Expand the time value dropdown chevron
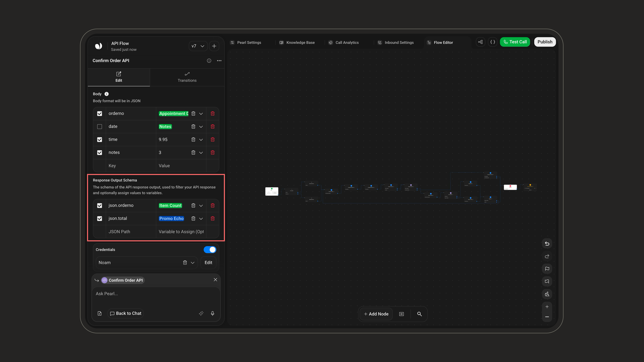 click(x=201, y=139)
